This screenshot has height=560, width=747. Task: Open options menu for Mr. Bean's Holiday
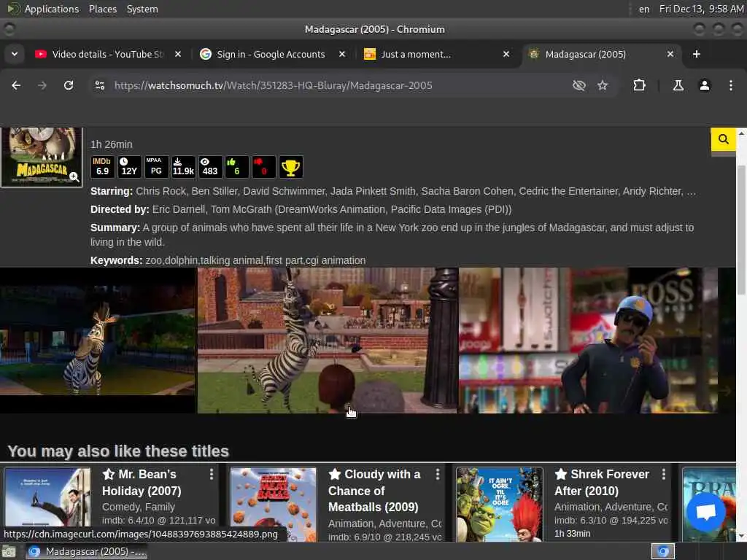click(212, 474)
